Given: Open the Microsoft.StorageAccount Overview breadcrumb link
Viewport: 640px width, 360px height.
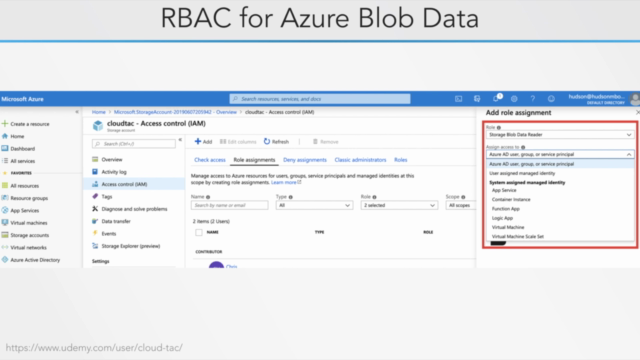Looking at the screenshot, I should (175, 112).
